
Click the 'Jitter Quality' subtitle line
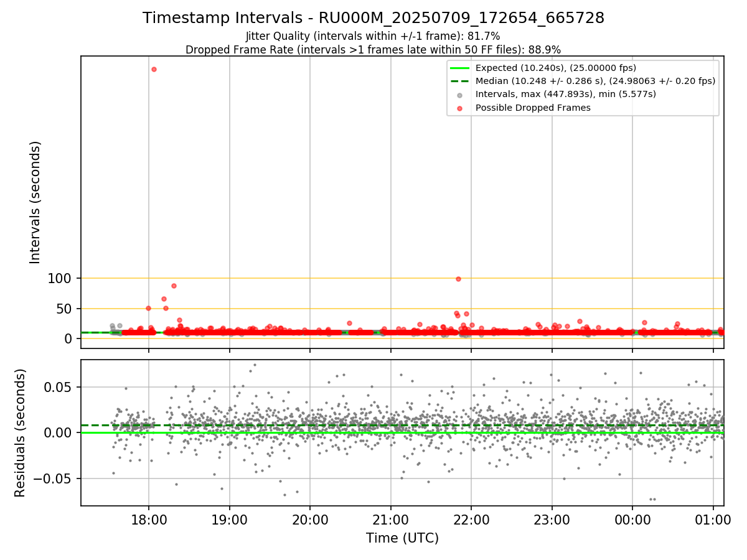tap(373, 36)
